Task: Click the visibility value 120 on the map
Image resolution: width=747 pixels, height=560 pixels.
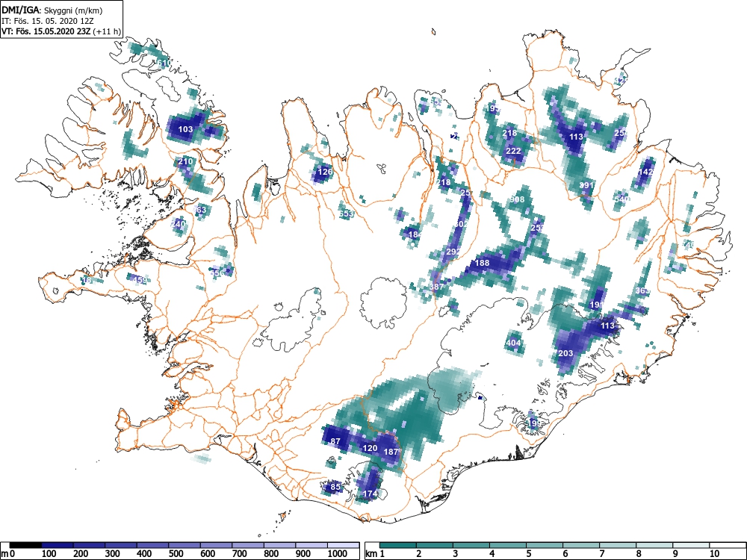Action: click(x=370, y=448)
